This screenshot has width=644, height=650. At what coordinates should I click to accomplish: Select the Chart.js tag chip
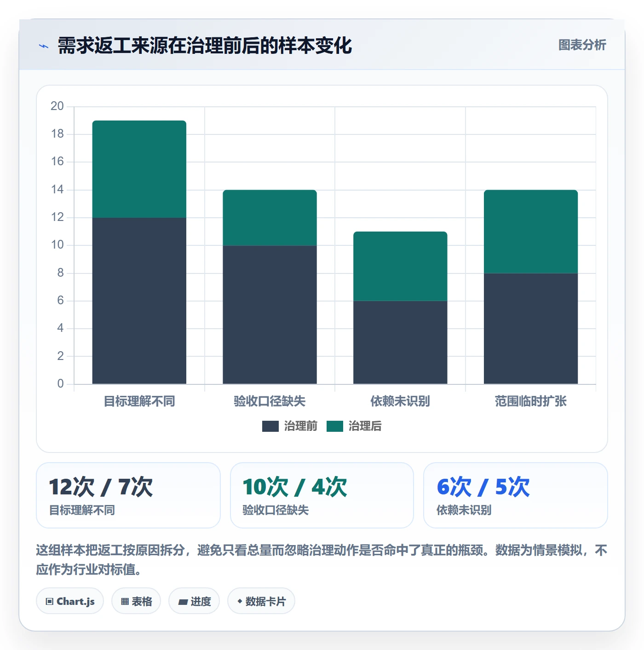pyautogui.click(x=70, y=601)
